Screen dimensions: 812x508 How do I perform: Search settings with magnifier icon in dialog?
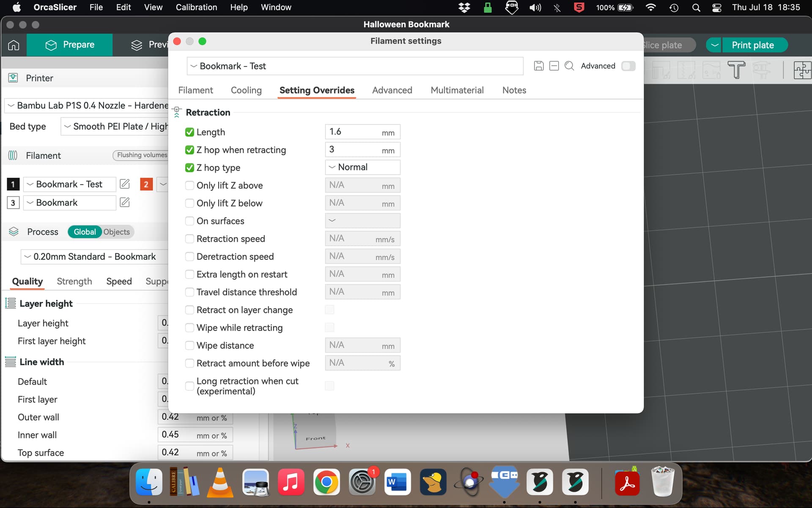(x=569, y=66)
